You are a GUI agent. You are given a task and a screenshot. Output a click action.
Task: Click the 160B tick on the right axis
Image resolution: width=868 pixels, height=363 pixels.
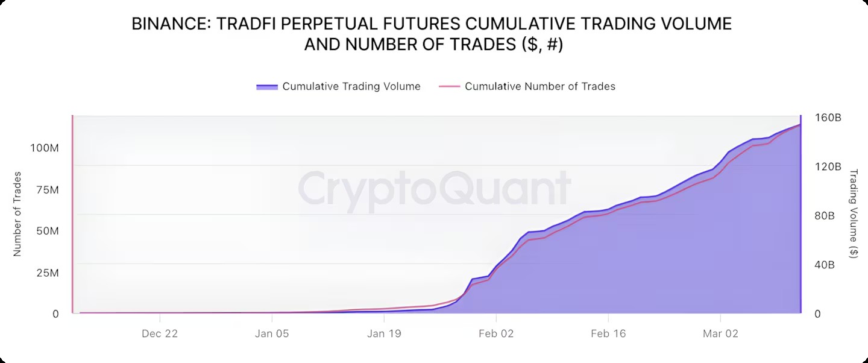(828, 118)
